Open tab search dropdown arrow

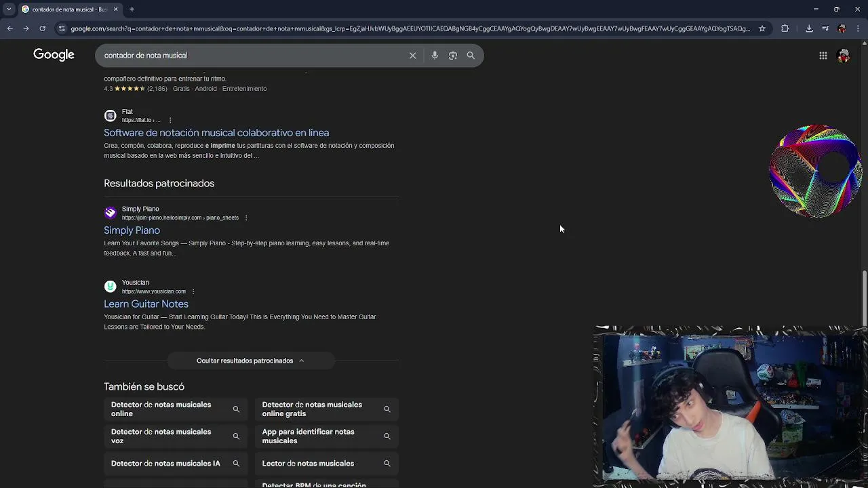(9, 9)
